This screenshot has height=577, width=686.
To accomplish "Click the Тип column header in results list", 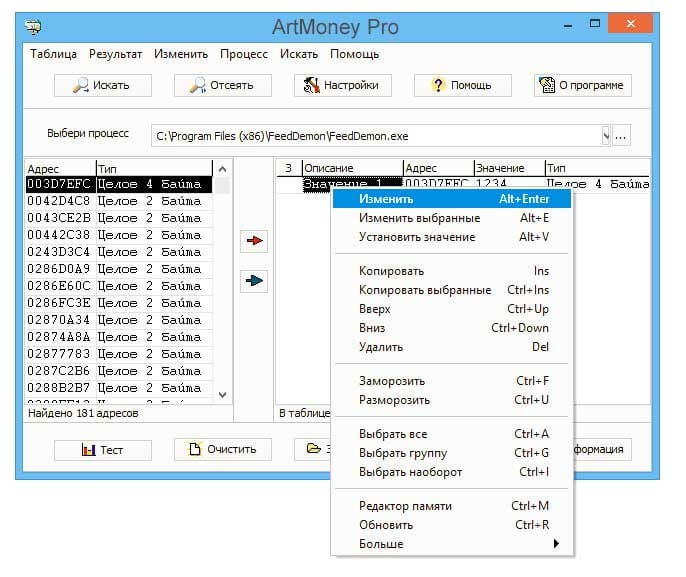I will 154,168.
